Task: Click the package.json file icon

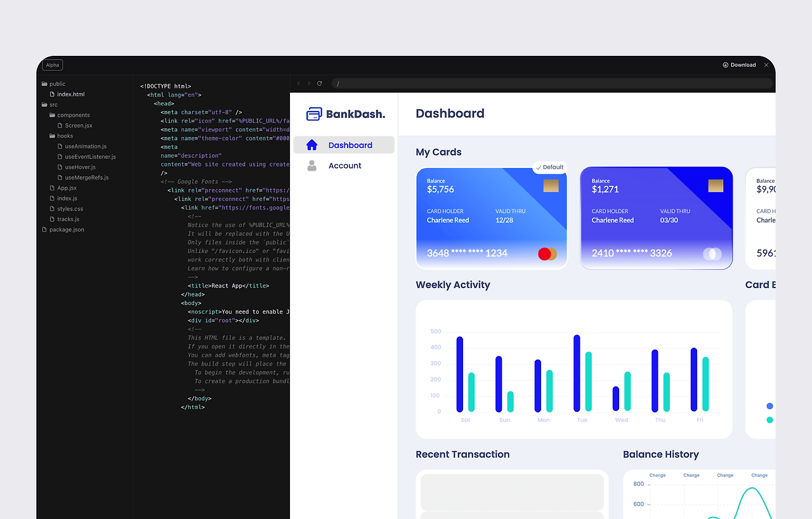Action: point(44,230)
